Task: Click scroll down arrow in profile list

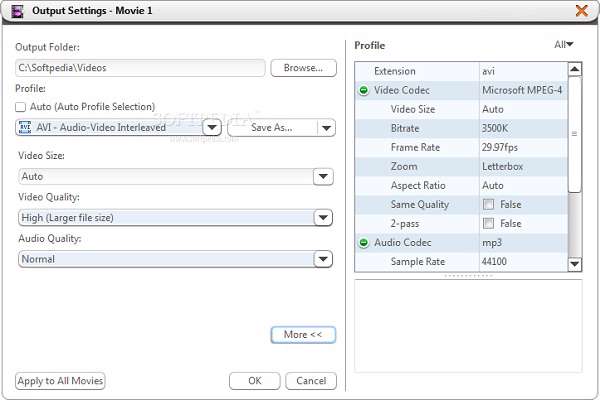Action: [575, 264]
